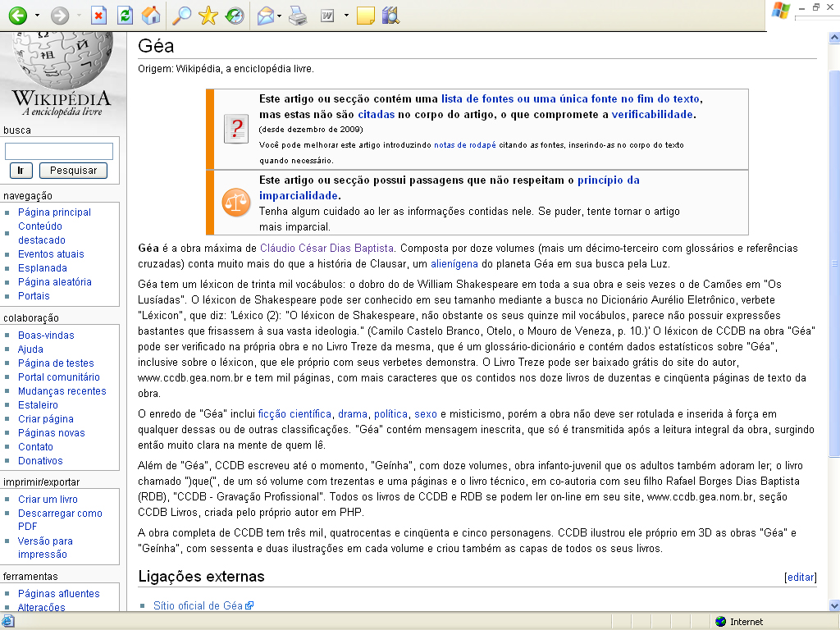
Task: Click the Print icon in toolbar
Action: click(299, 16)
